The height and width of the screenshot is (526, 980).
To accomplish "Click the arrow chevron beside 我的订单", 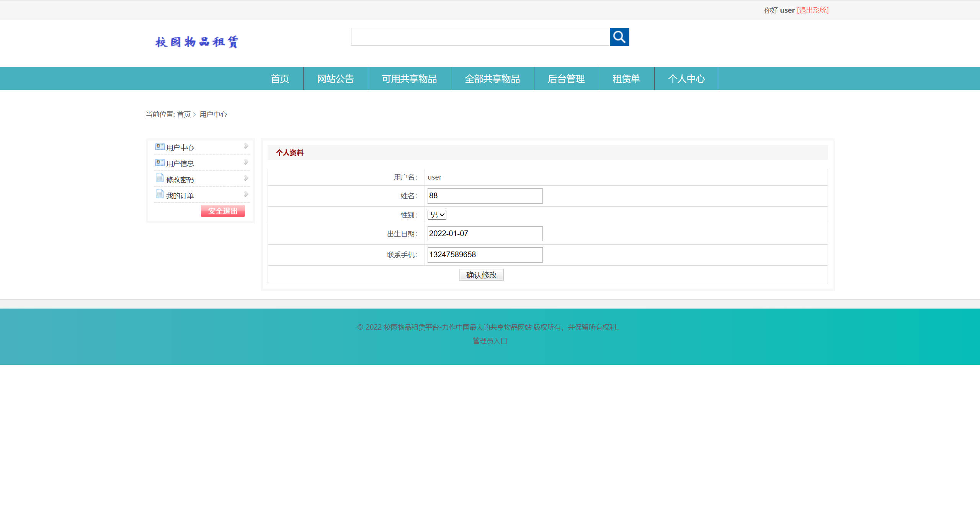I will click(246, 194).
